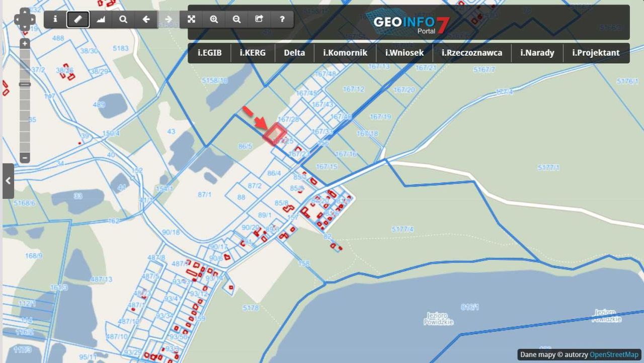Activate the zoom-out magnifier tool
This screenshot has height=363, width=644.
[236, 19]
